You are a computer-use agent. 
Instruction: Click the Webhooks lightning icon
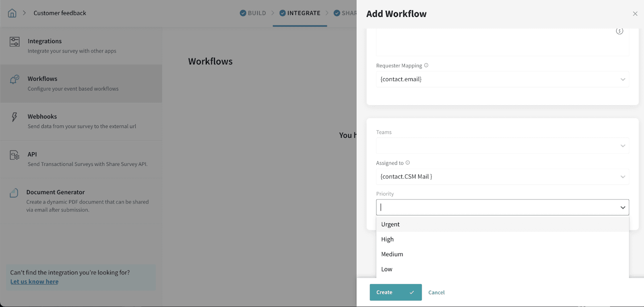pyautogui.click(x=14, y=117)
